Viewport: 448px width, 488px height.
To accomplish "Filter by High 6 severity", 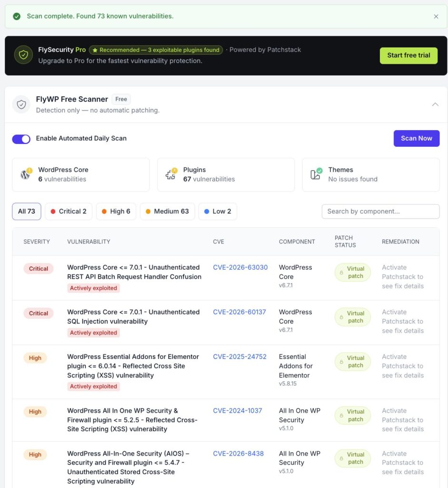I will tap(116, 211).
